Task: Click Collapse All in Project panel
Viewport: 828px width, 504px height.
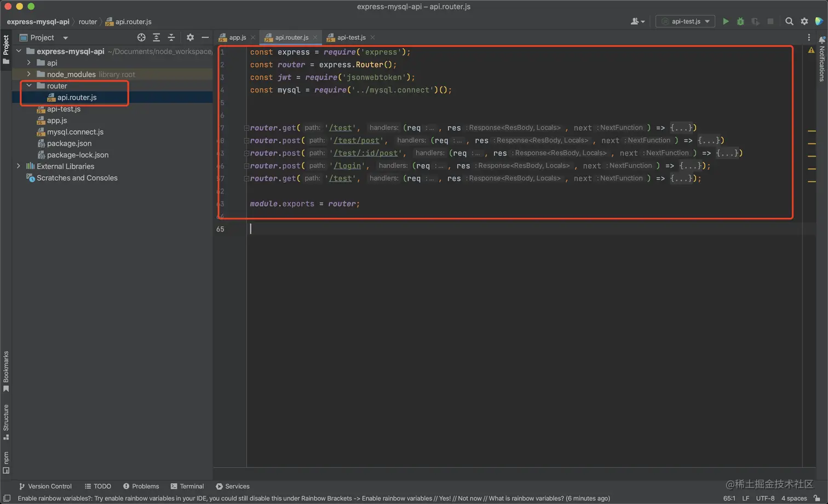Action: [171, 38]
